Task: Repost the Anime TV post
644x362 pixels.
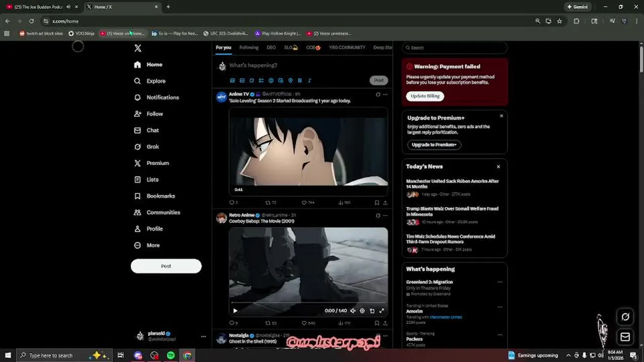Action: pos(271,203)
